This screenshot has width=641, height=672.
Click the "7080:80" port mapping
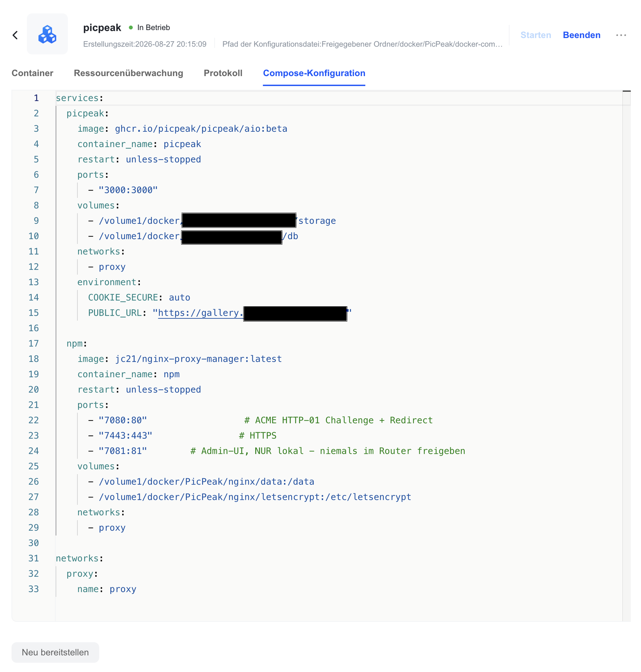[123, 421]
